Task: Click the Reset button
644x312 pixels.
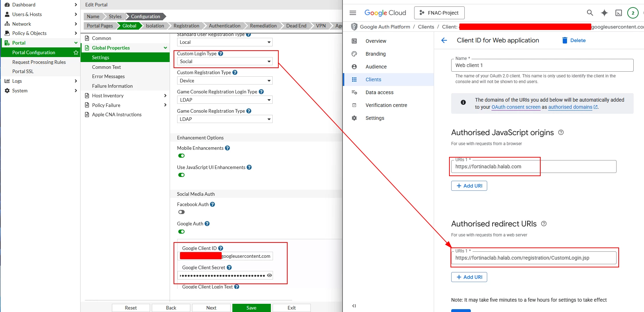Action: 131,308
